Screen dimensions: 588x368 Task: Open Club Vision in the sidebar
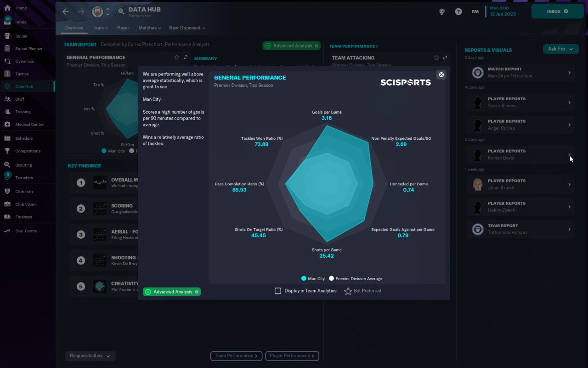(x=28, y=204)
